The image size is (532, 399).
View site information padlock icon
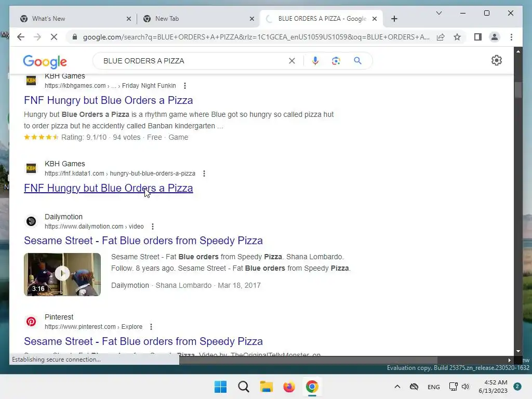(x=75, y=37)
